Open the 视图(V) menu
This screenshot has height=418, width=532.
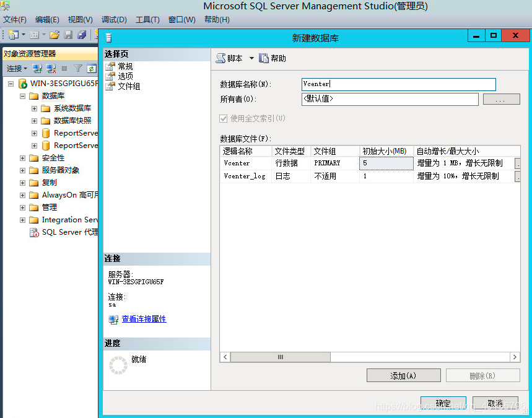81,20
